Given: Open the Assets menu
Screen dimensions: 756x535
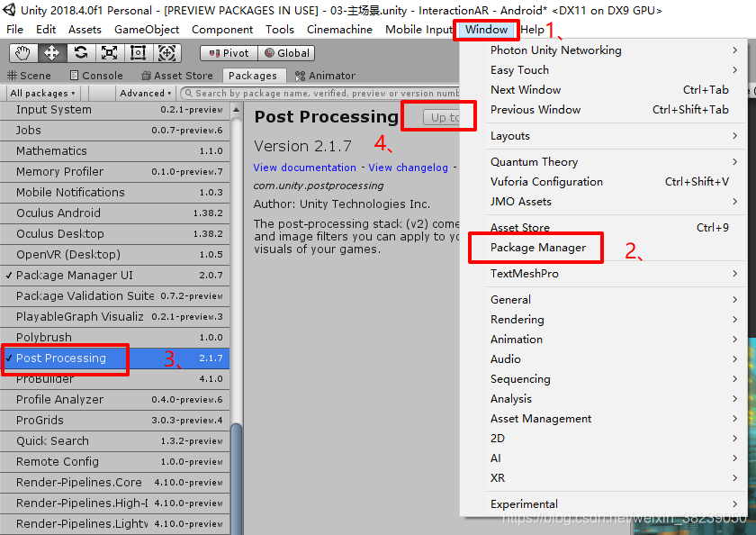Looking at the screenshot, I should [85, 30].
